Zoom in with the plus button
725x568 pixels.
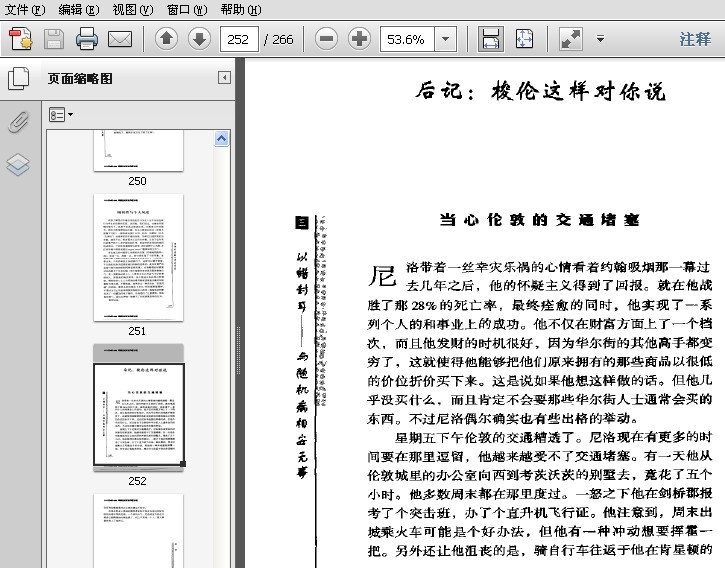[359, 39]
